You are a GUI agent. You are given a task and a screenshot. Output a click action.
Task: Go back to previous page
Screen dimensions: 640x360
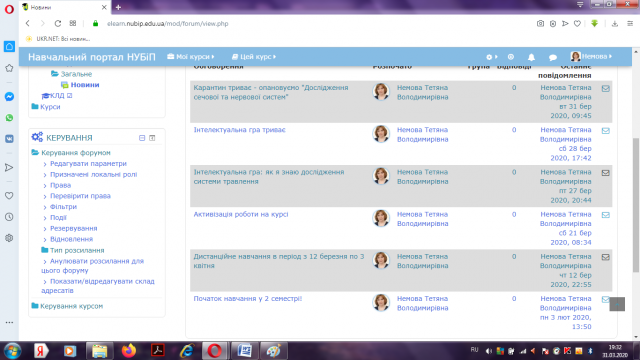[28, 24]
